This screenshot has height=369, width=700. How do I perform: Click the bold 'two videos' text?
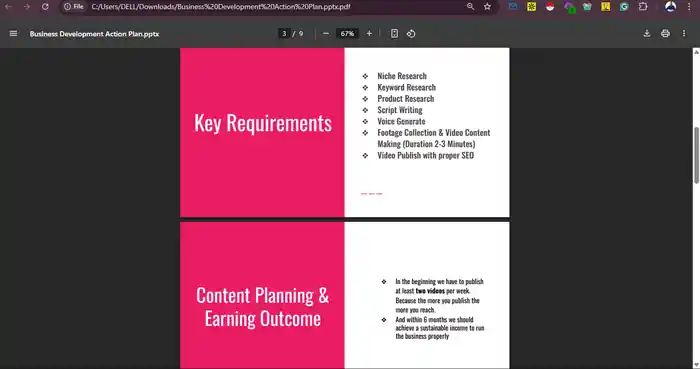point(430,291)
